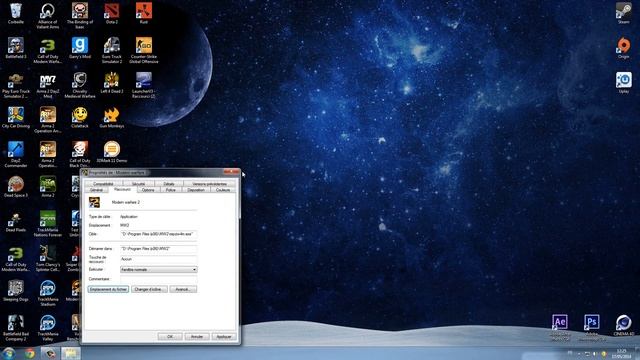The width and height of the screenshot is (640, 360).
Task: Switch to the Couleurs tab
Action: 223,190
